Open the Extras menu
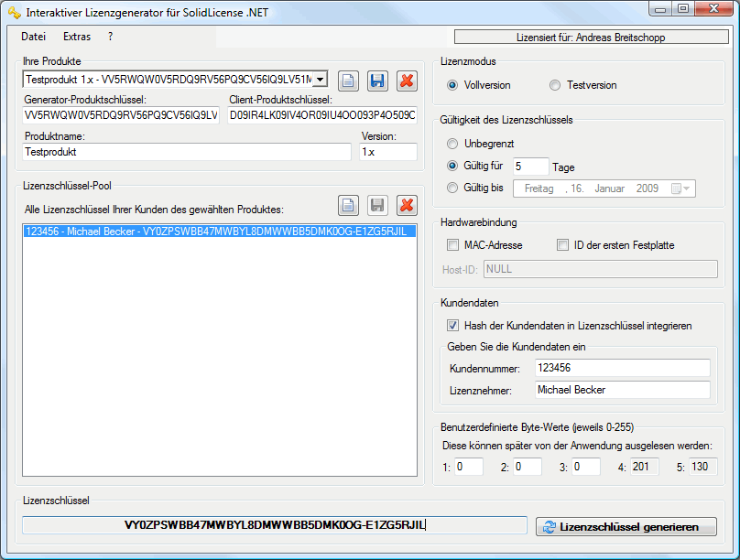This screenshot has height=560, width=740. tap(76, 37)
